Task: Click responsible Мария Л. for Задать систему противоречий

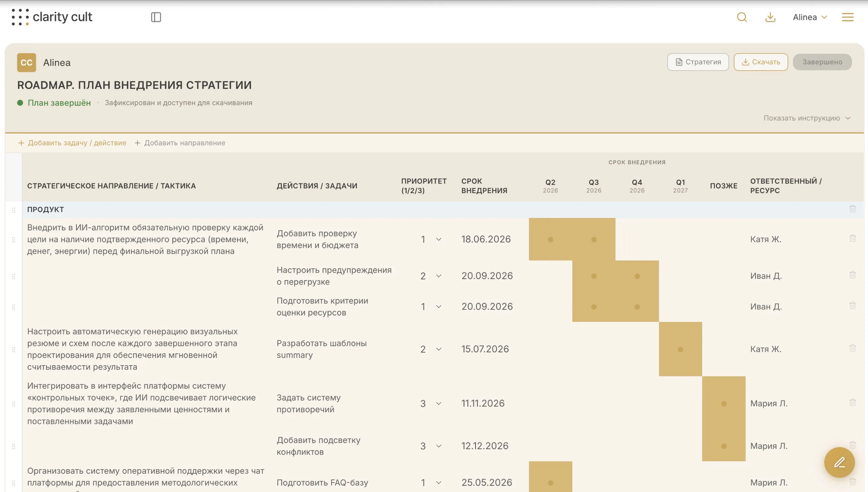Action: click(x=769, y=404)
